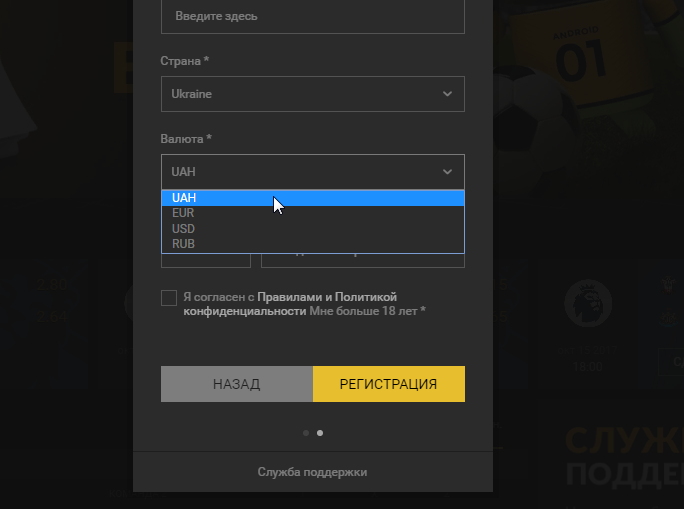Image resolution: width=684 pixels, height=509 pixels.
Task: Pick USD in the currency dropdown list
Action: point(313,229)
